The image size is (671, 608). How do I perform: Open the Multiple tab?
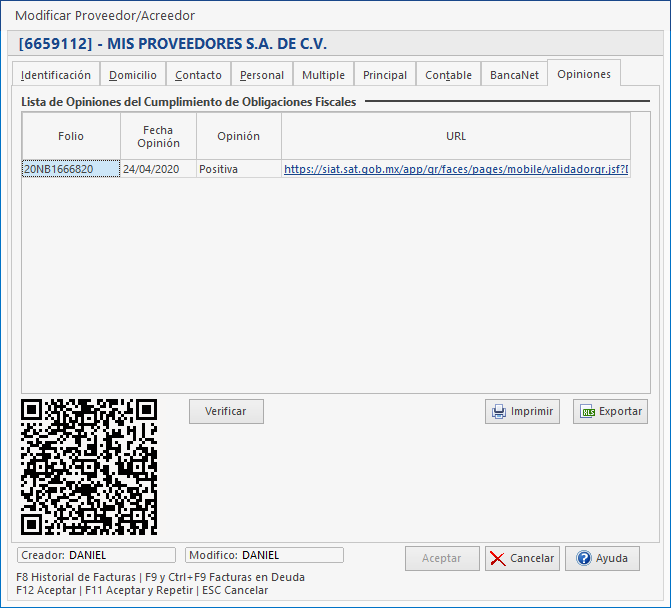click(323, 75)
